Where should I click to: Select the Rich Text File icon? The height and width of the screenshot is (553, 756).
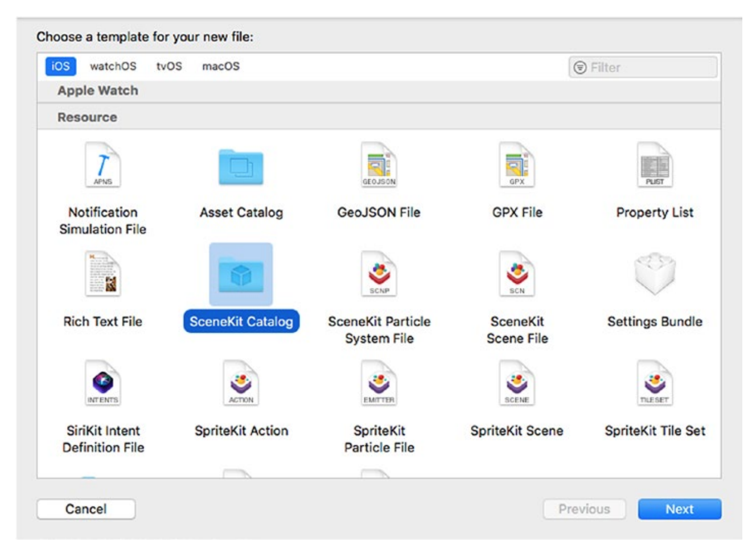click(102, 274)
